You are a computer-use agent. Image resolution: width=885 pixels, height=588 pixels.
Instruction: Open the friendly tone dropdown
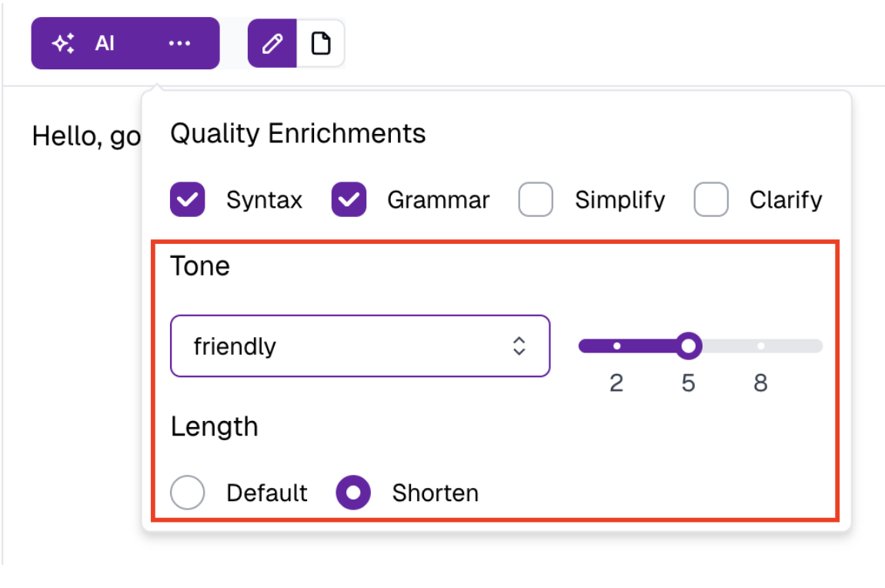(346, 346)
